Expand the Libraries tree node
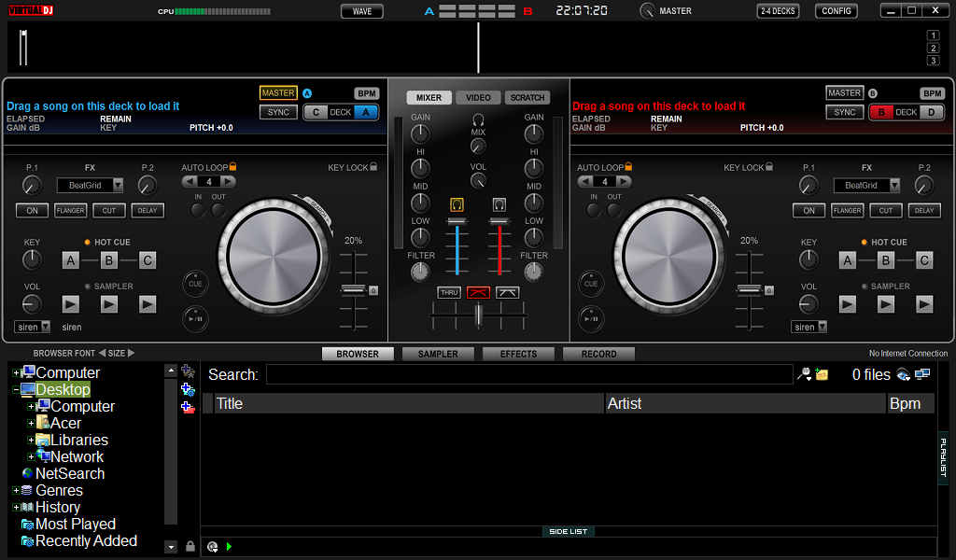The height and width of the screenshot is (560, 956). coord(31,440)
